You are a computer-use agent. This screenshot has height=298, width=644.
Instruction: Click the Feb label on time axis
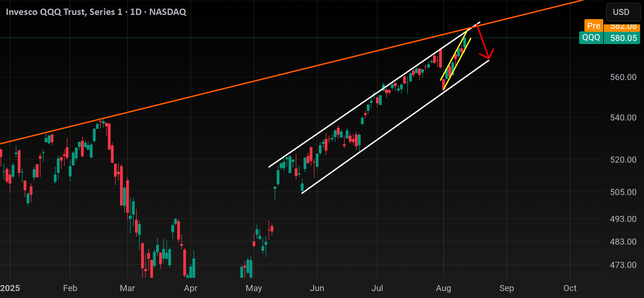tap(70, 288)
